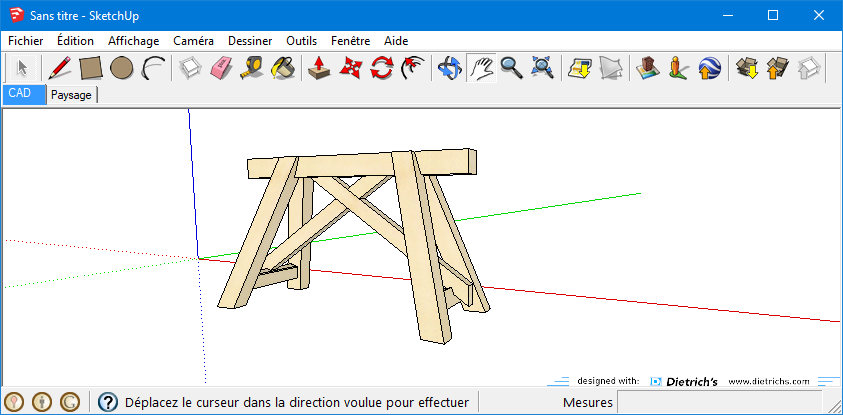Select the Move tool with red arrows
843x415 pixels.
point(351,68)
